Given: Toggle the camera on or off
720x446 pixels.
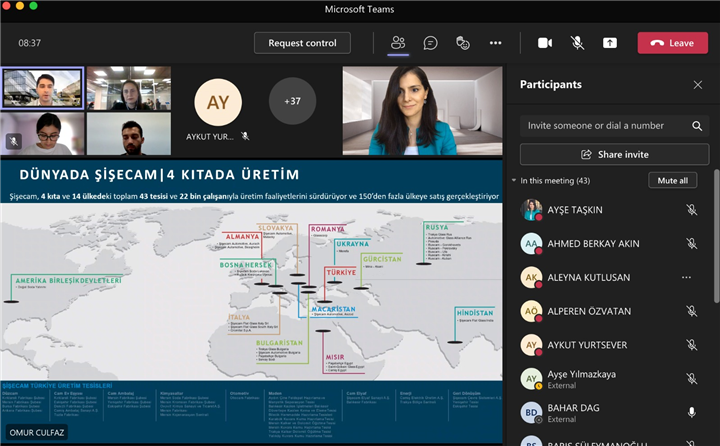Looking at the screenshot, I should [545, 43].
